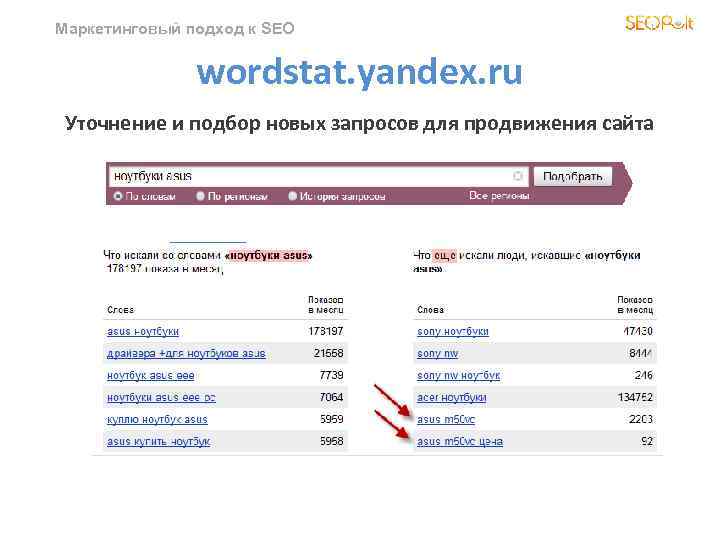Image resolution: width=720 pixels, height=540 pixels.
Task: Open the acer ноутбуки link
Action: (x=451, y=398)
